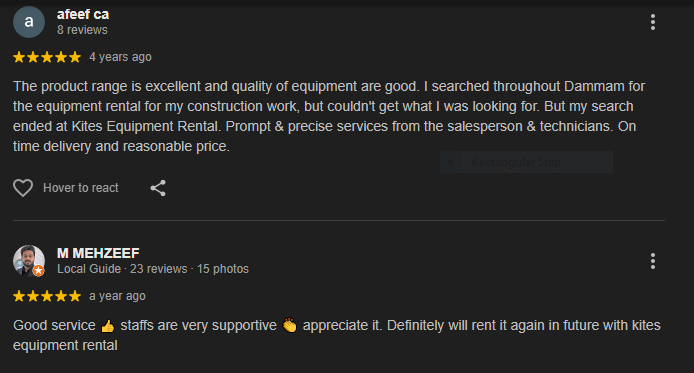Viewport: 694px width, 373px height.
Task: Click the Local Guide star badge on avatar
Action: [39, 270]
